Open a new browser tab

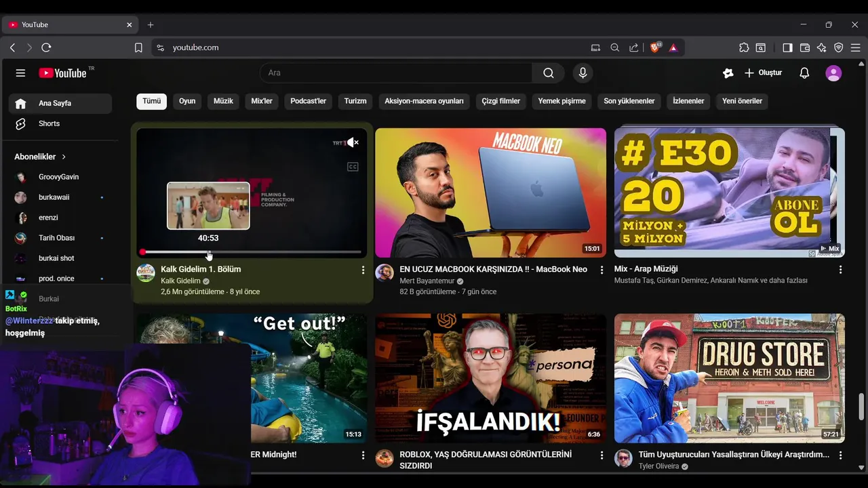pyautogui.click(x=151, y=24)
